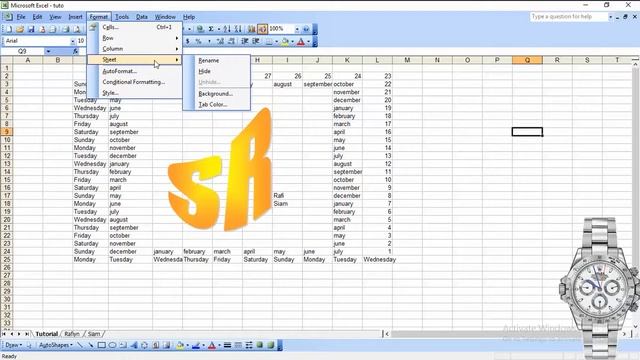This screenshot has height=360, width=640.
Task: Click the Line Style icon
Action: click(x=227, y=345)
